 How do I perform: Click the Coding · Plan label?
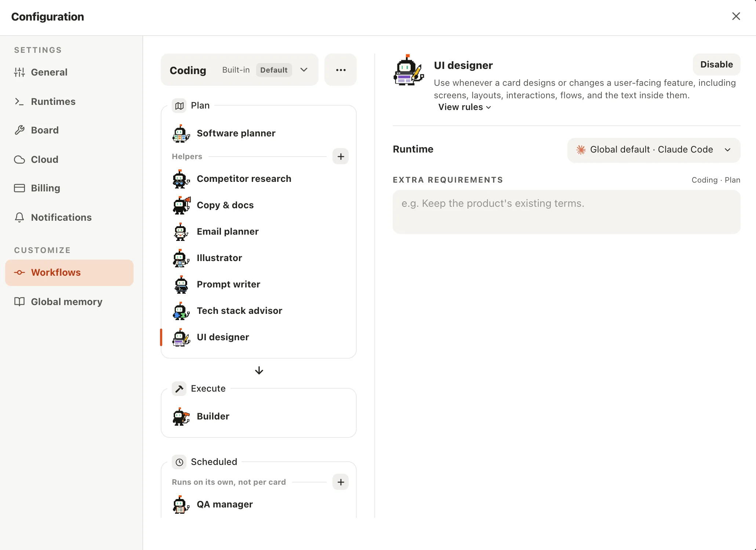(x=716, y=180)
